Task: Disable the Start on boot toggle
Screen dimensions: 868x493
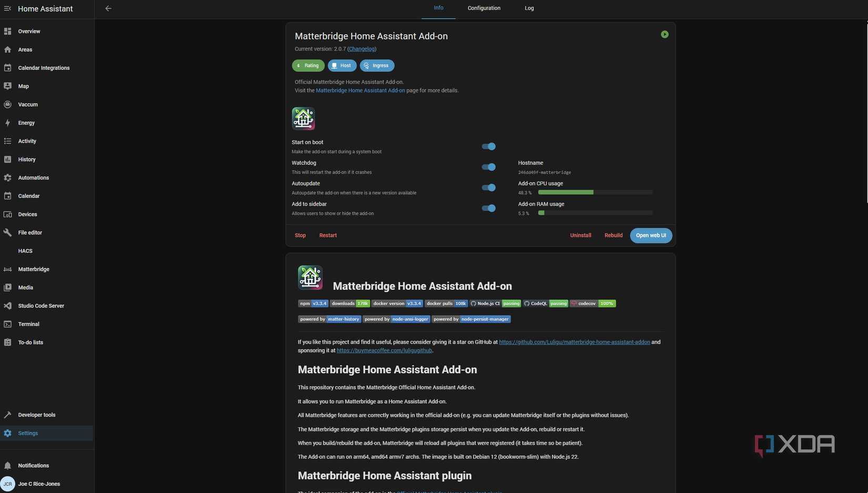Action: [x=488, y=146]
